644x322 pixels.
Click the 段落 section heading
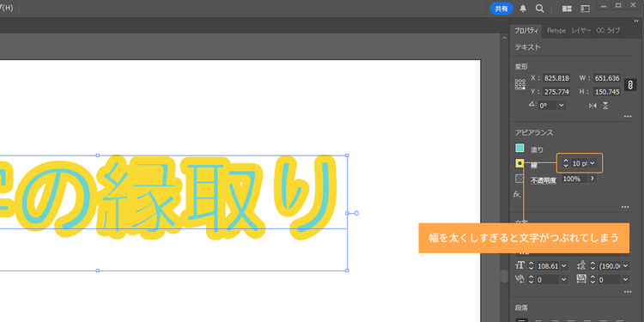click(521, 307)
